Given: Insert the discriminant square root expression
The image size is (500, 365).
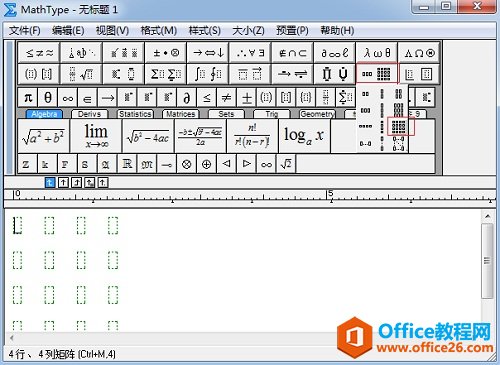Looking at the screenshot, I should (148, 136).
